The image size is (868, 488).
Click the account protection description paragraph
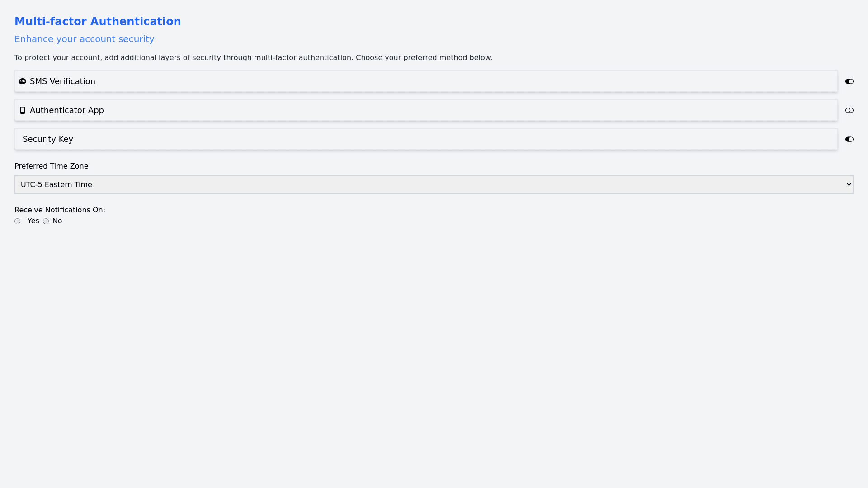click(x=253, y=58)
